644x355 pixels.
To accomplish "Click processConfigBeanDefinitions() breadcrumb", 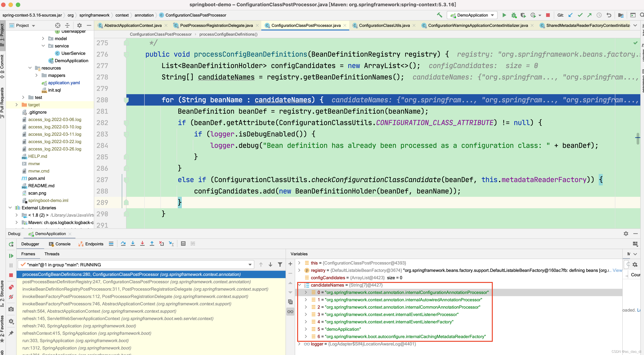I will coord(228,35).
